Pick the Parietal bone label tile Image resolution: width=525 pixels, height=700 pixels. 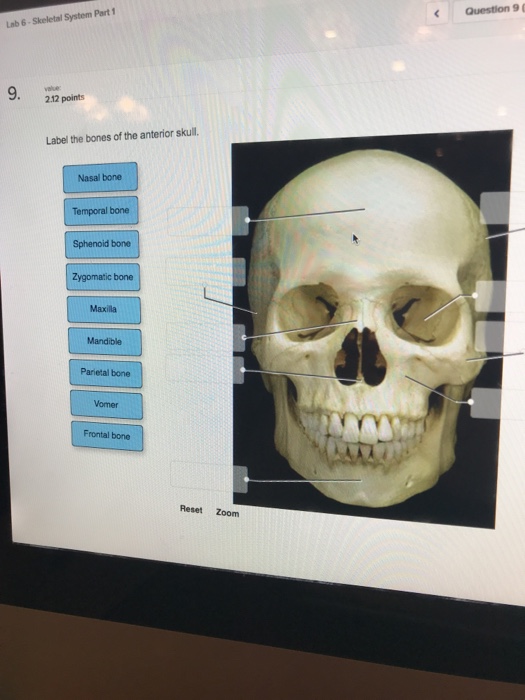tap(105, 373)
